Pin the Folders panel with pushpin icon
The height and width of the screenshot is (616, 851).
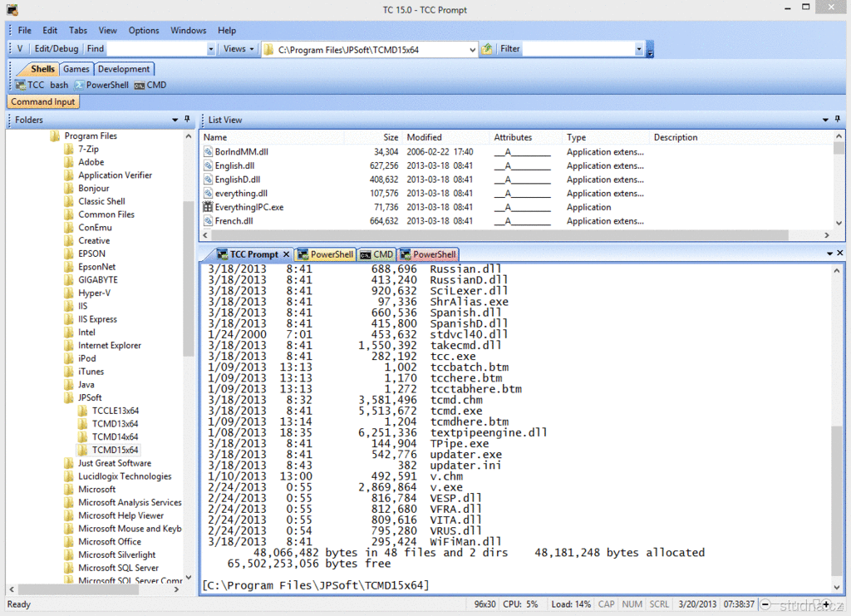(187, 120)
